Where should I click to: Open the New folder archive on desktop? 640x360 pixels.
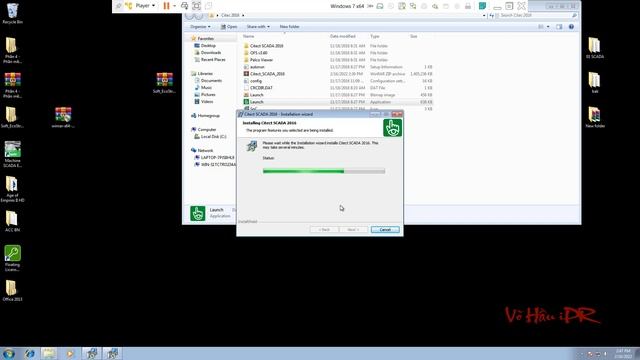(595, 118)
